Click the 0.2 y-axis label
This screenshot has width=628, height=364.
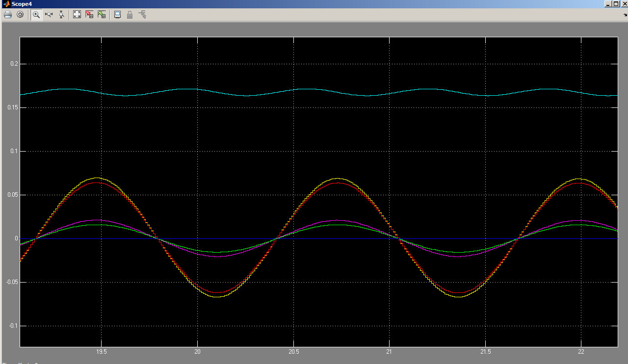point(14,64)
